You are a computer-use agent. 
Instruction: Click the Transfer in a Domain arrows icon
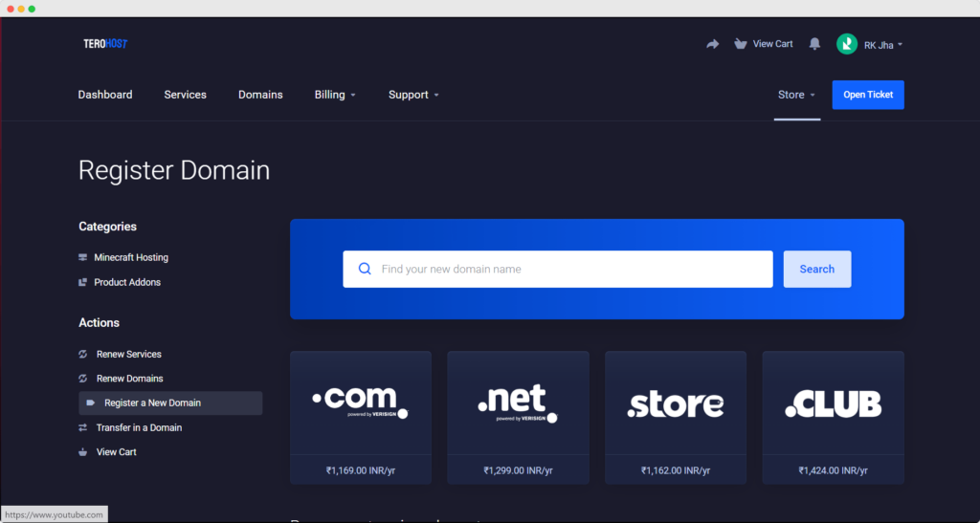pyautogui.click(x=83, y=428)
